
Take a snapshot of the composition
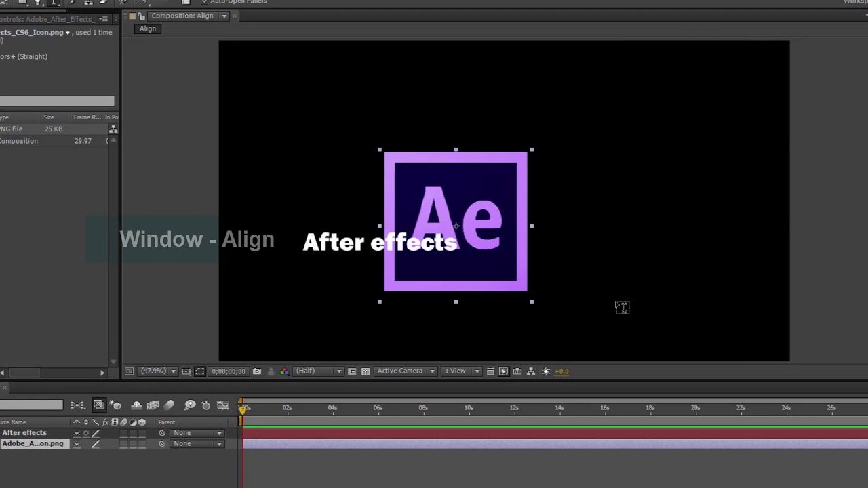[x=257, y=371]
